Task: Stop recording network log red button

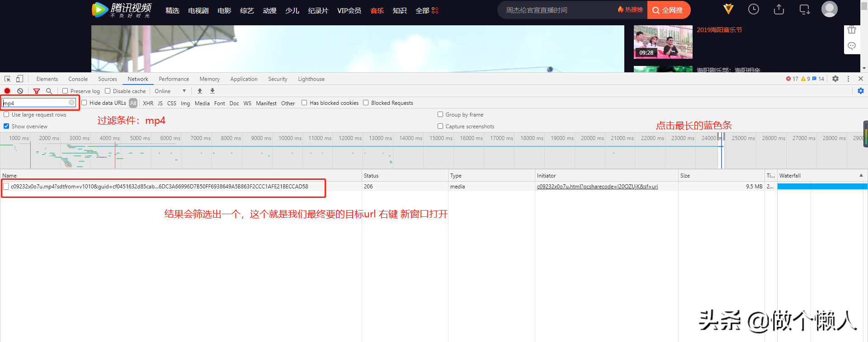Action: click(x=7, y=91)
